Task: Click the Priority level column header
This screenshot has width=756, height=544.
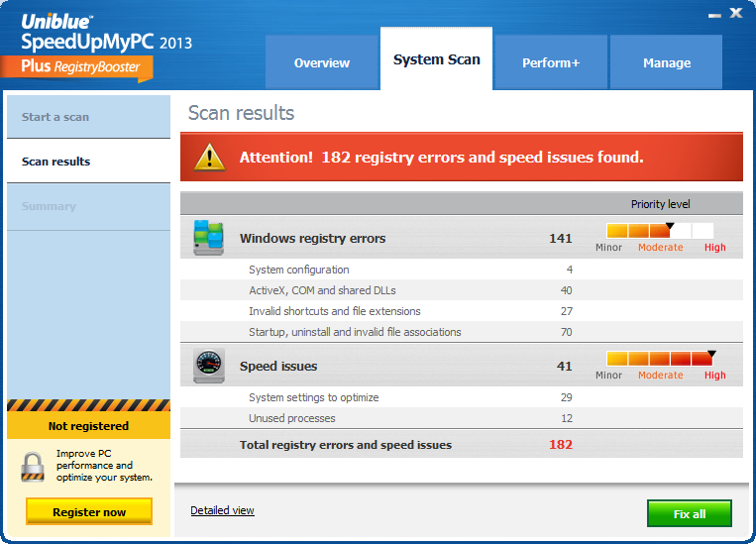Action: pyautogui.click(x=660, y=204)
